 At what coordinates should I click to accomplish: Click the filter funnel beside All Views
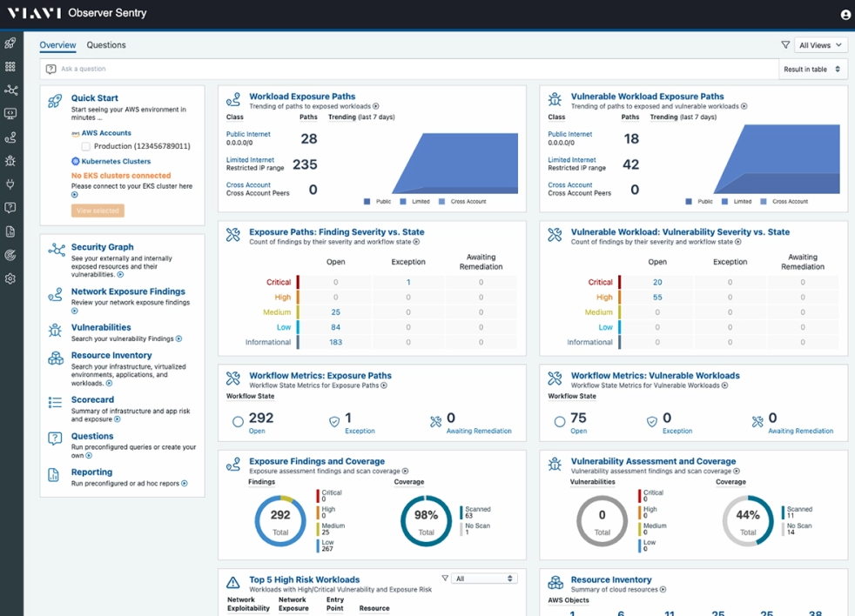coord(785,45)
